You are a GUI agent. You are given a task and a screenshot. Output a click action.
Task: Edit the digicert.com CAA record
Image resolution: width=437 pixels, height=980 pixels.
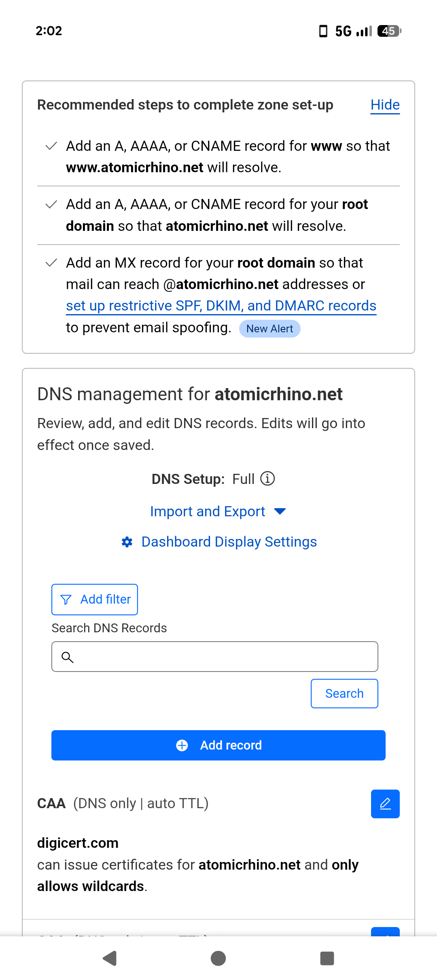point(385,804)
